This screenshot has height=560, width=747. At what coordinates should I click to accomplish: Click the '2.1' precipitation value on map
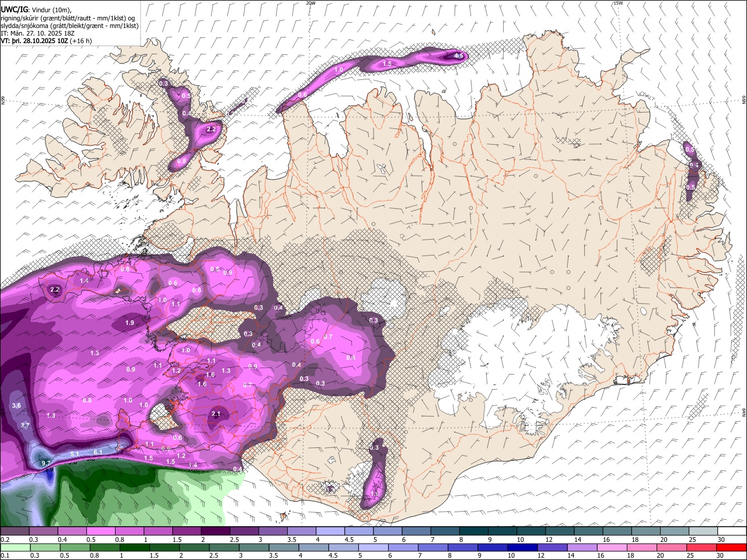[216, 414]
